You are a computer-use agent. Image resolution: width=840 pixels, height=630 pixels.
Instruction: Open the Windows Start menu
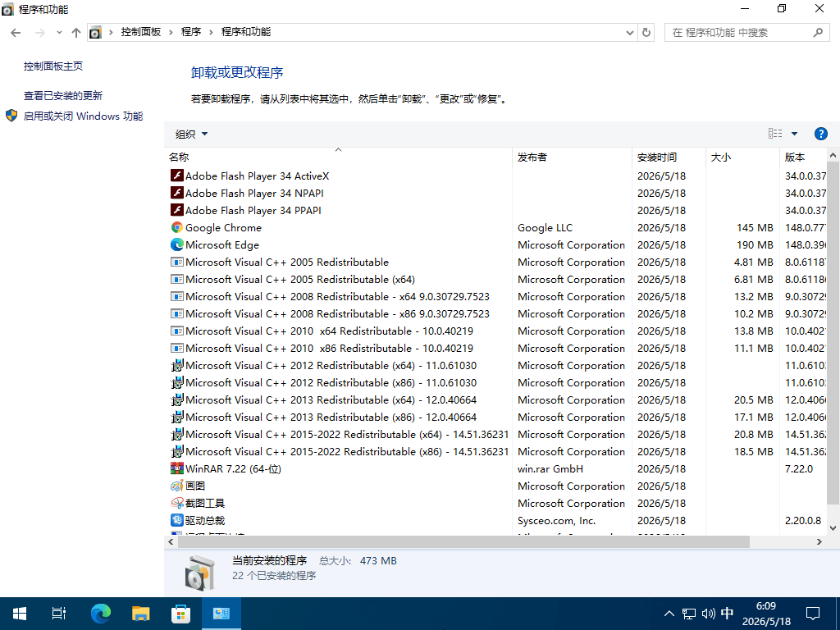point(20,614)
